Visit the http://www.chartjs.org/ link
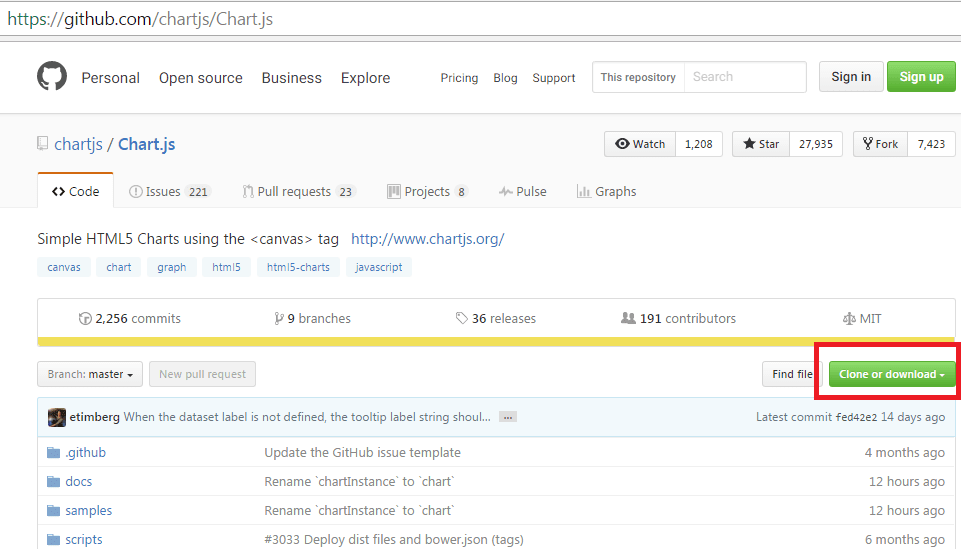The width and height of the screenshot is (961, 549). (x=428, y=239)
